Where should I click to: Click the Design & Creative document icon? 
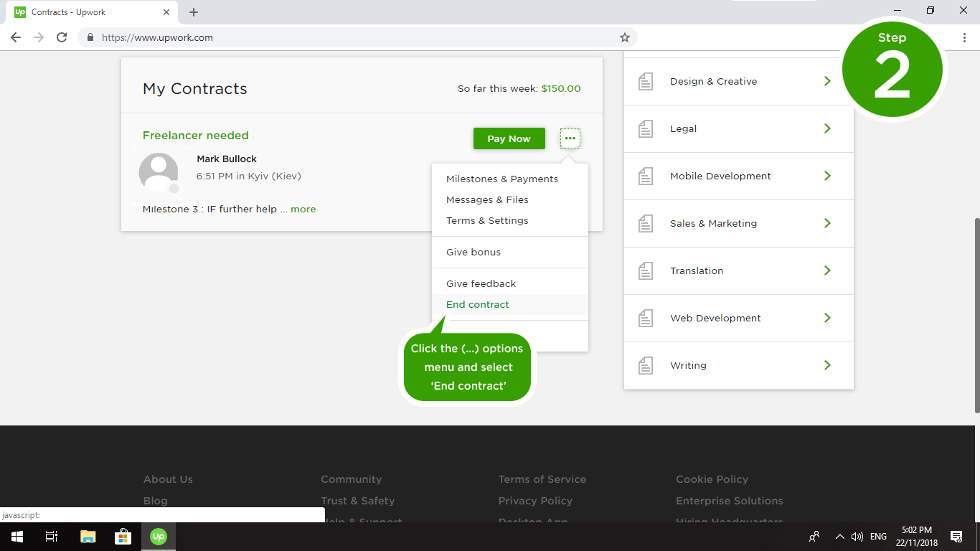tap(646, 81)
